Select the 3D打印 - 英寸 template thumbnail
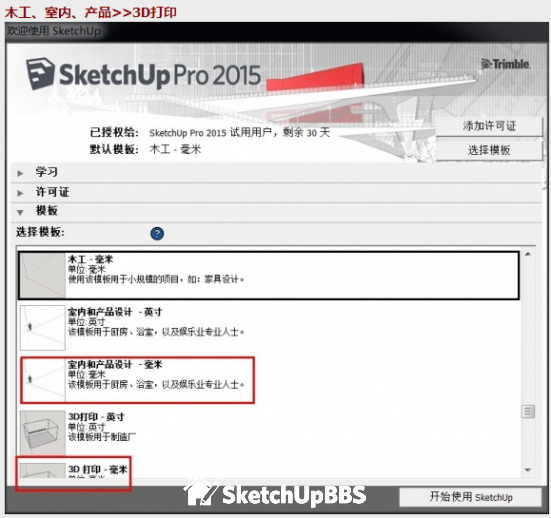Screen dimensions: 551x518 pyautogui.click(x=43, y=433)
